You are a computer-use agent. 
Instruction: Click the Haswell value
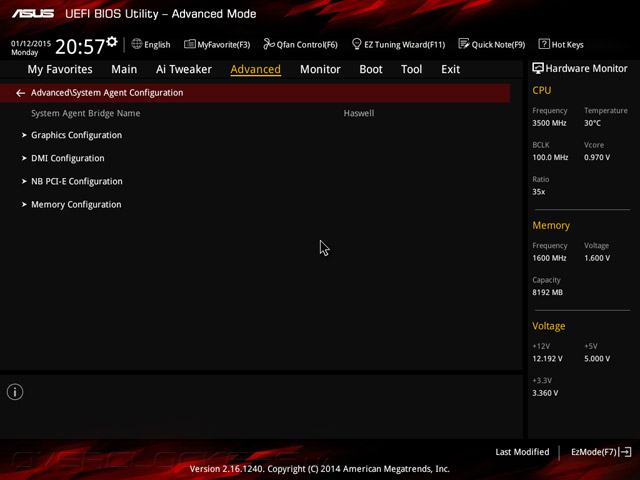[x=359, y=113]
